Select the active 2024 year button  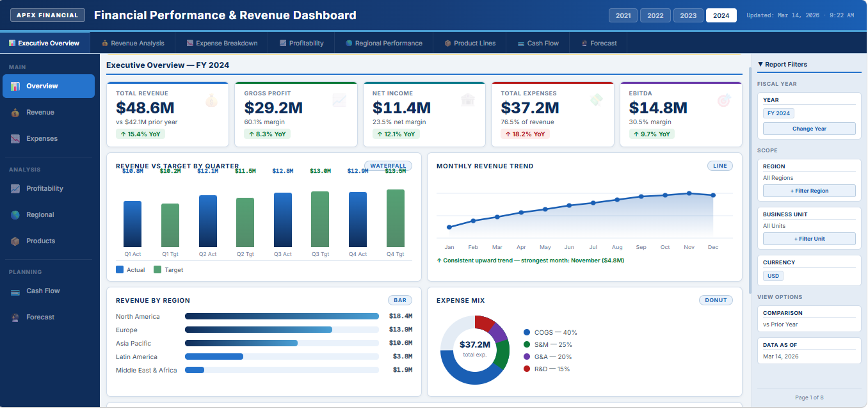click(721, 15)
